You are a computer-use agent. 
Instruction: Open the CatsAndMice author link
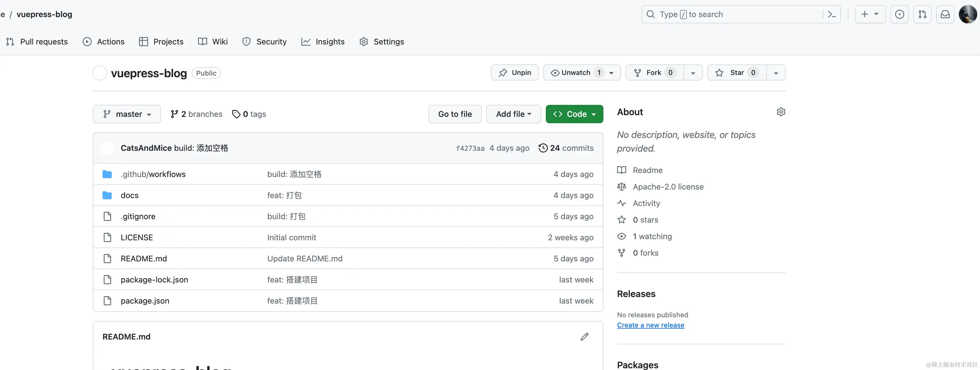146,148
